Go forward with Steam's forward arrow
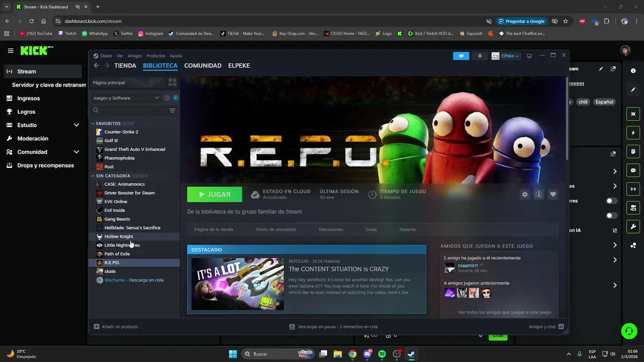Screen dimensions: 644x362 tap(107, 65)
